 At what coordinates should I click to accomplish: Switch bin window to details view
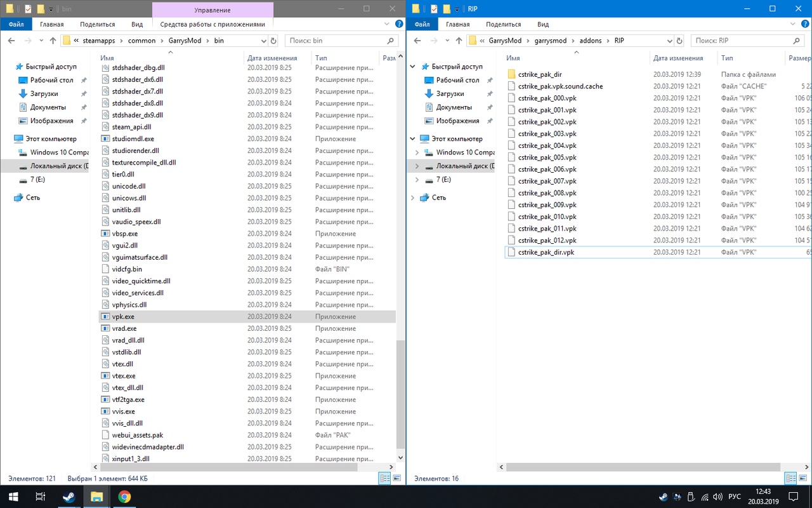(x=385, y=478)
